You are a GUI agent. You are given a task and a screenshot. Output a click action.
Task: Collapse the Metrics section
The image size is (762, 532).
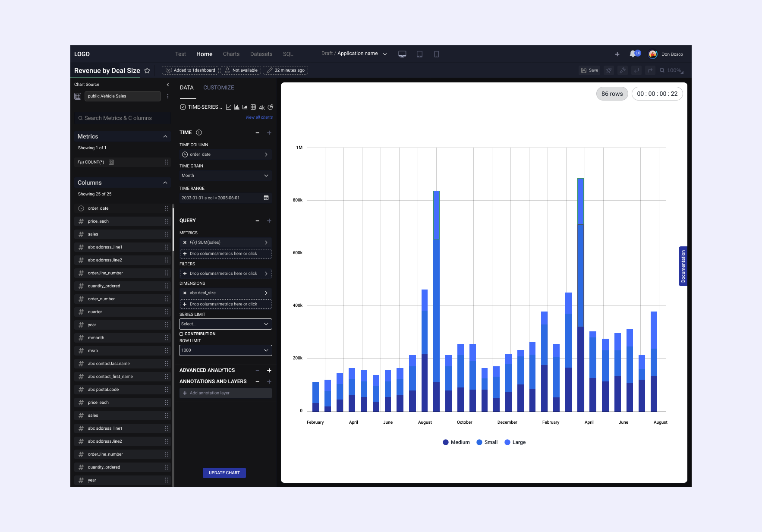point(165,136)
